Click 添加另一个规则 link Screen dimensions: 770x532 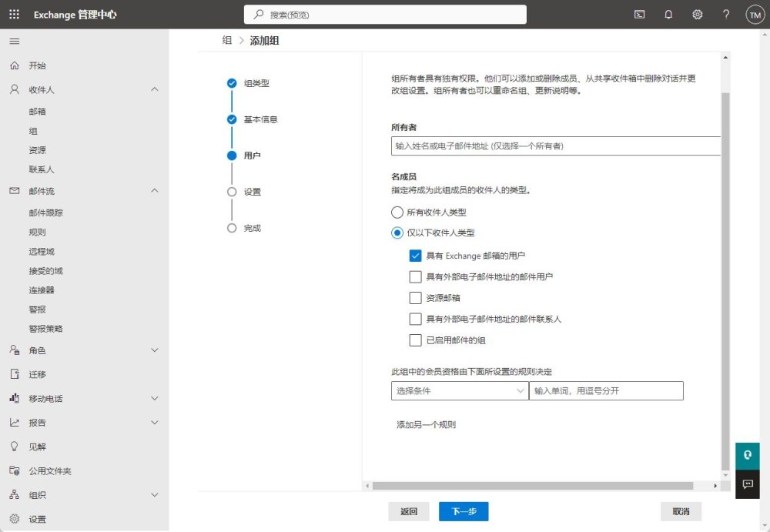pyautogui.click(x=426, y=424)
